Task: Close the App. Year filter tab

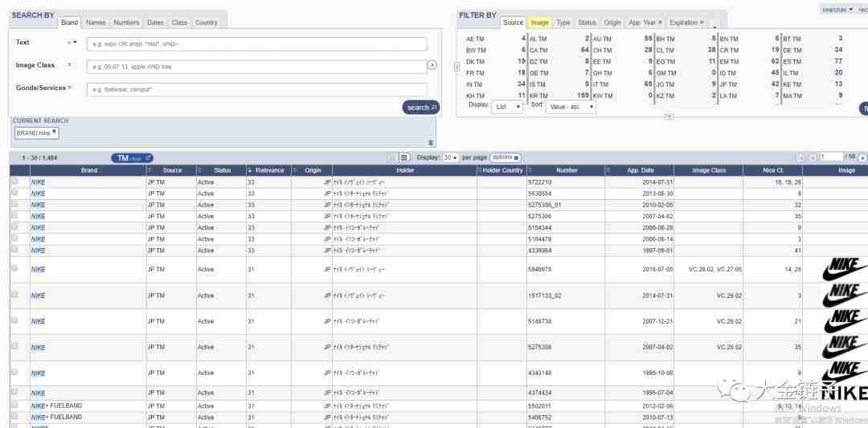Action: point(660,22)
